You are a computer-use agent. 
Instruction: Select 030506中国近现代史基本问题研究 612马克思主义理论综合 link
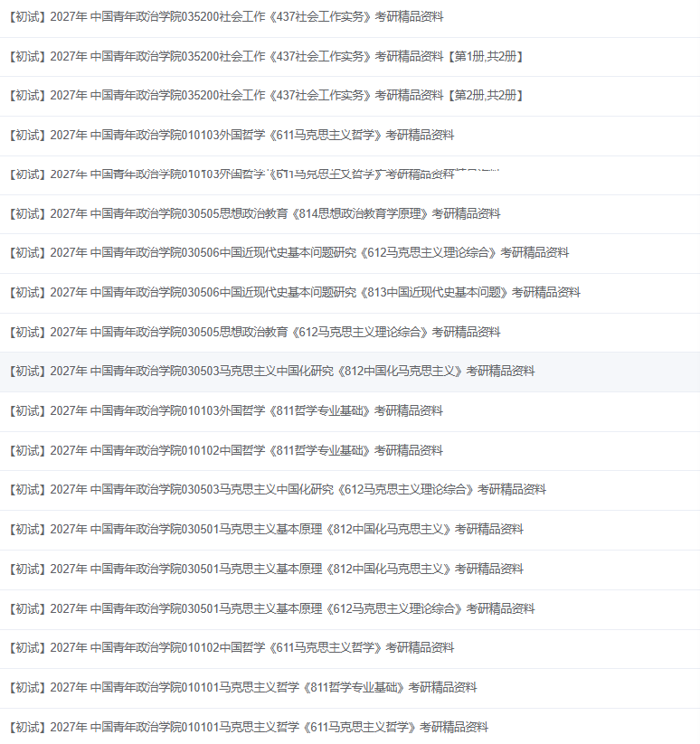tap(289, 253)
